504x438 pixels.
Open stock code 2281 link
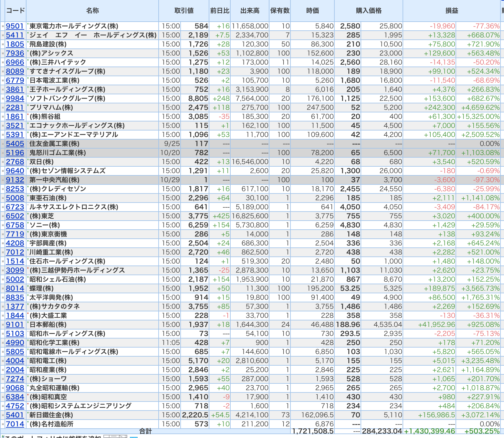[x=15, y=108]
